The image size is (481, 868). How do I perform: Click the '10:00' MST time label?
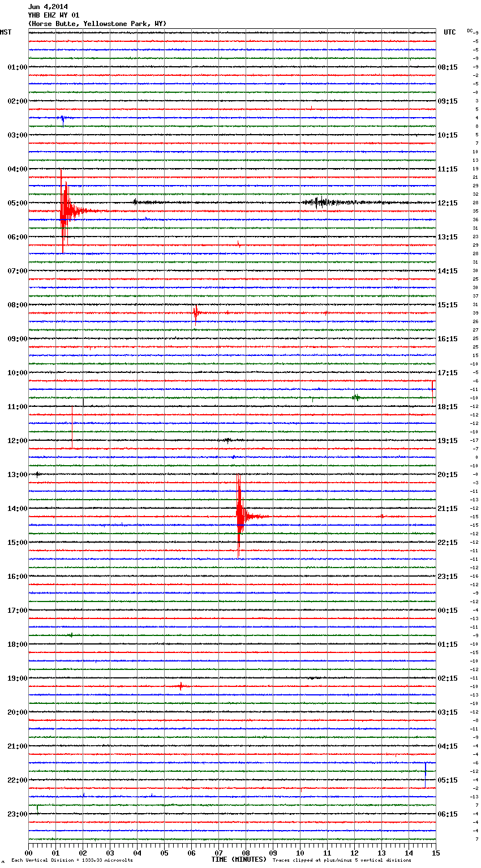pos(17,373)
